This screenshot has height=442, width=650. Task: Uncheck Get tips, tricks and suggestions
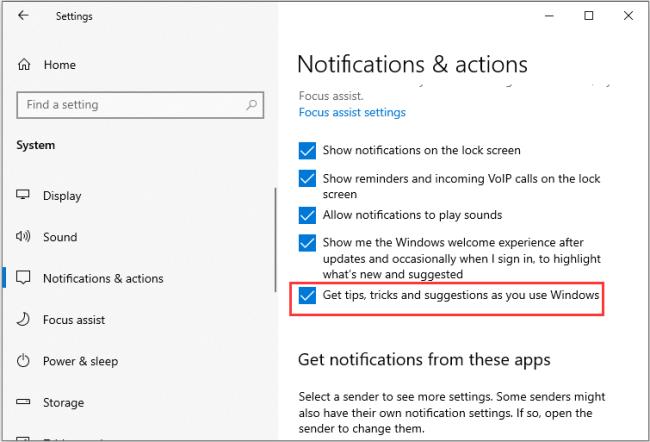[308, 296]
